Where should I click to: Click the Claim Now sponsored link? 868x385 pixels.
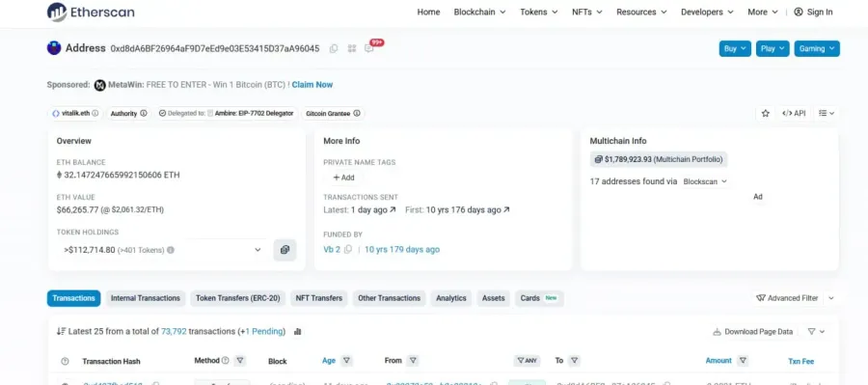click(312, 85)
